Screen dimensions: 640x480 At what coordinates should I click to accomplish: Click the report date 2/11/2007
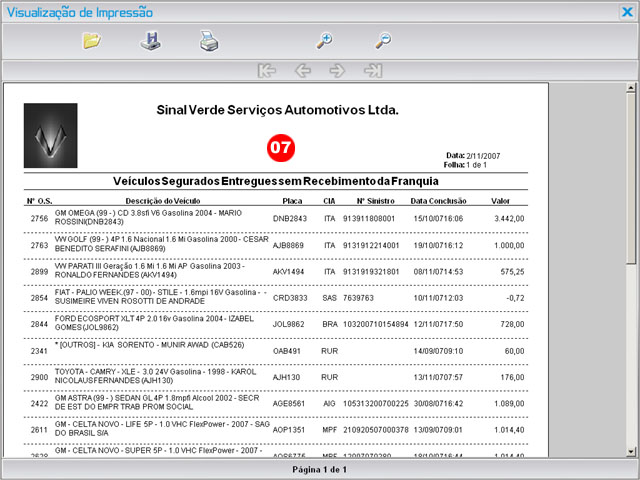[483, 156]
